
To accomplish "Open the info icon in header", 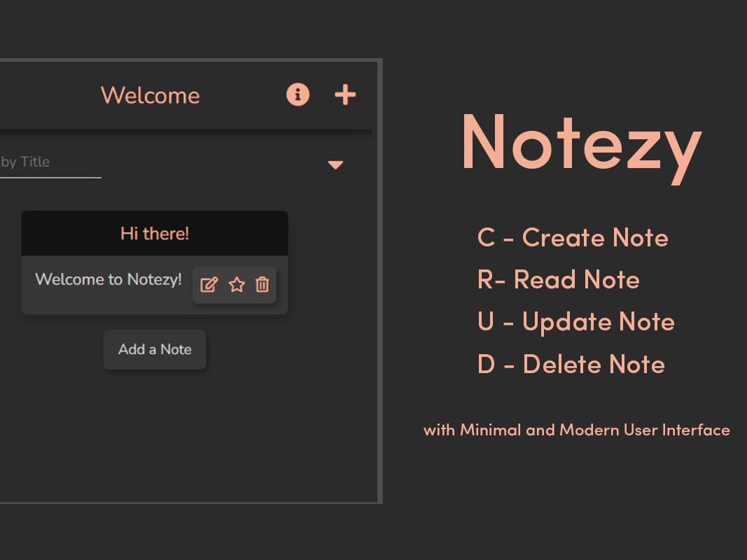I will coord(298,94).
